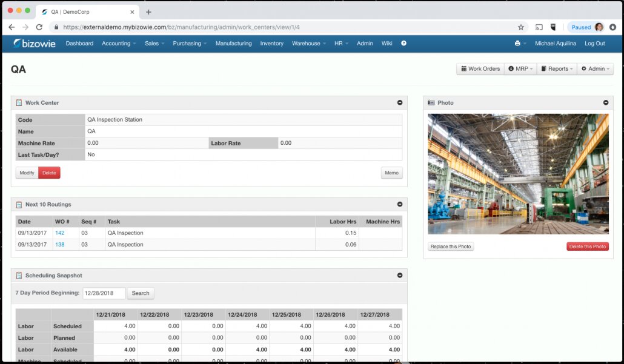
Task: Click the 7 Day Period Beginning date field
Action: [x=104, y=293]
